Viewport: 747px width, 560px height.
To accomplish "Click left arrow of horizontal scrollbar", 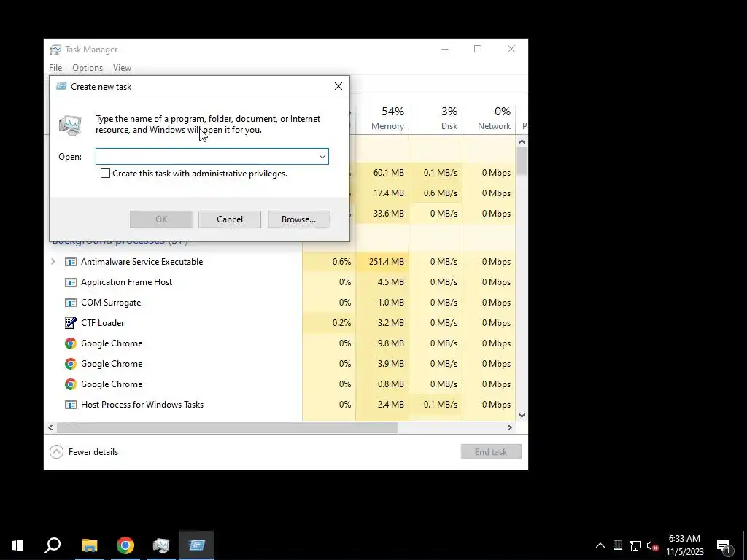I will click(x=50, y=427).
